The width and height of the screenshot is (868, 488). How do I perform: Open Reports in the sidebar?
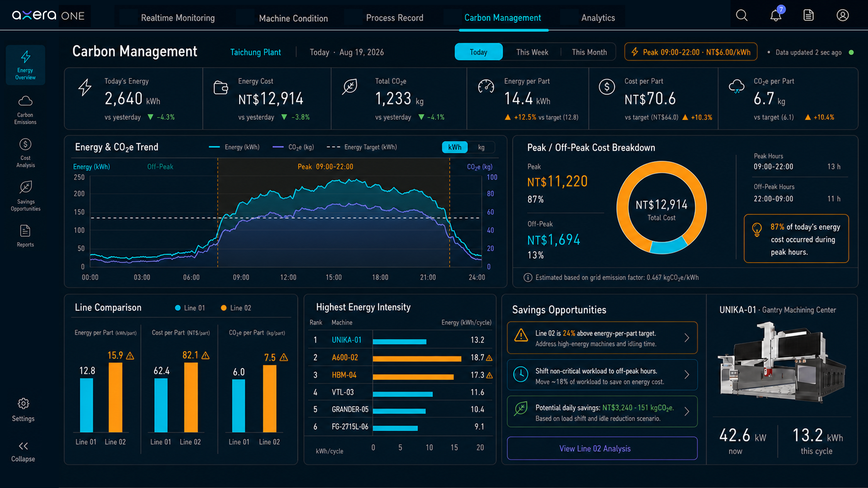pyautogui.click(x=25, y=236)
